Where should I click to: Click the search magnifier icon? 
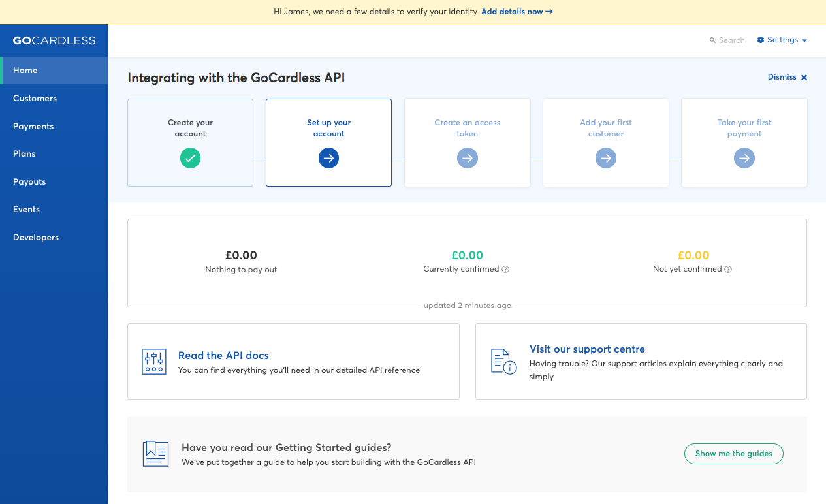pos(712,40)
